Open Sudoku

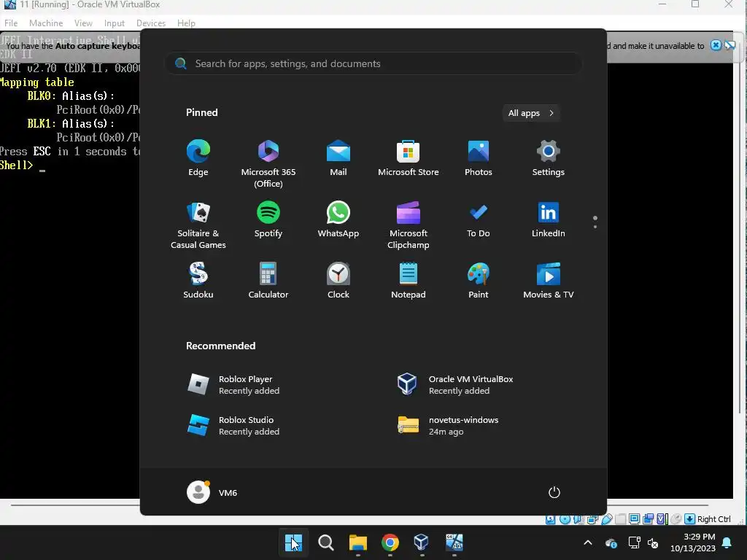pos(198,281)
